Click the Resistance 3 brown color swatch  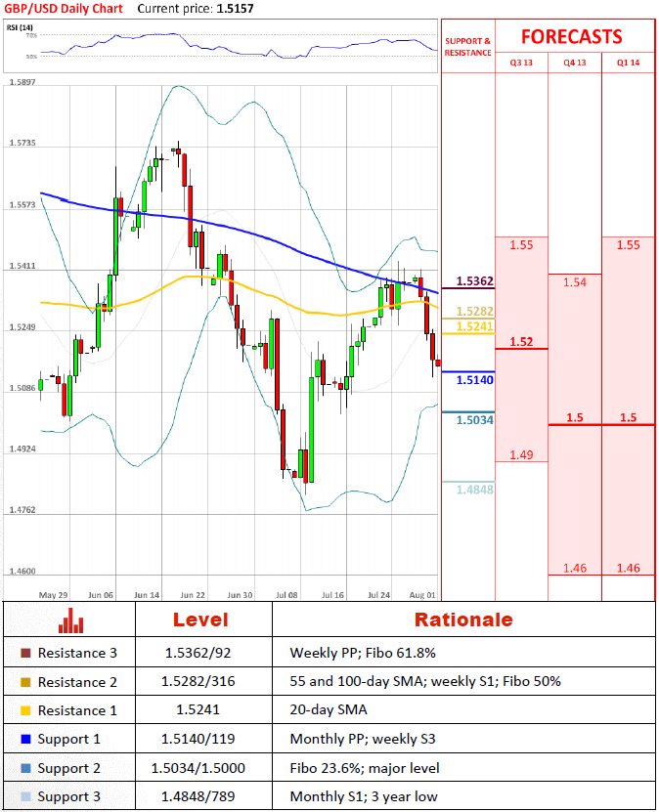pyautogui.click(x=25, y=653)
